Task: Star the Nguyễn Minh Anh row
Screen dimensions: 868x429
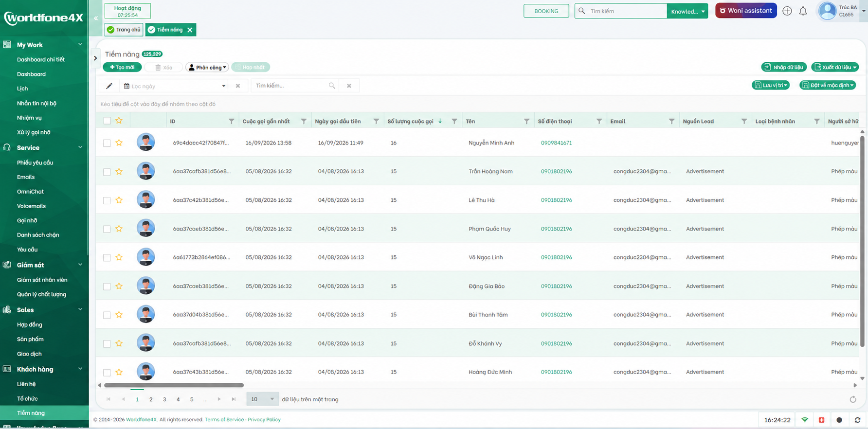Action: pyautogui.click(x=119, y=143)
